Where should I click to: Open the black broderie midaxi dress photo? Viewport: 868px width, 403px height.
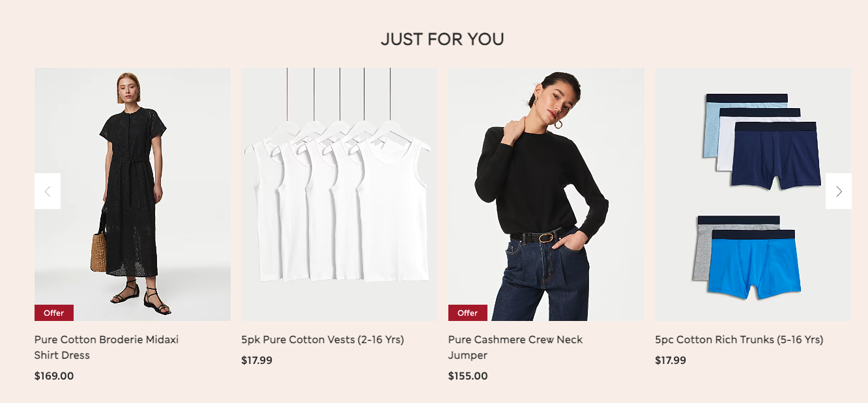pos(132,194)
